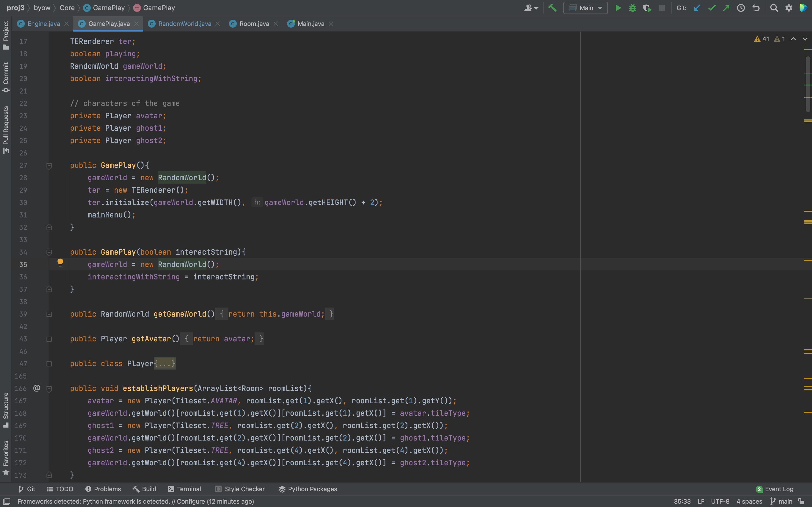The width and height of the screenshot is (812, 507).
Task: Open Search Everywhere magnifier icon
Action: click(x=774, y=8)
